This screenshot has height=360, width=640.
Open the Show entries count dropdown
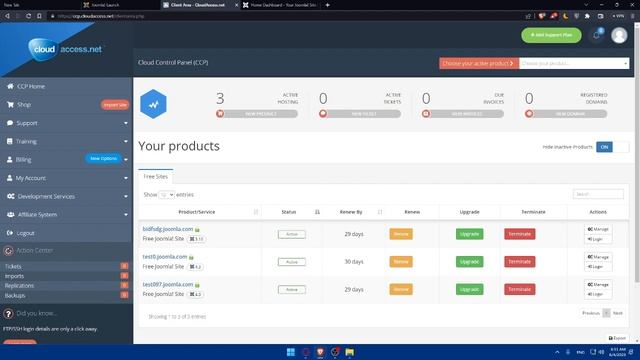coord(167,195)
